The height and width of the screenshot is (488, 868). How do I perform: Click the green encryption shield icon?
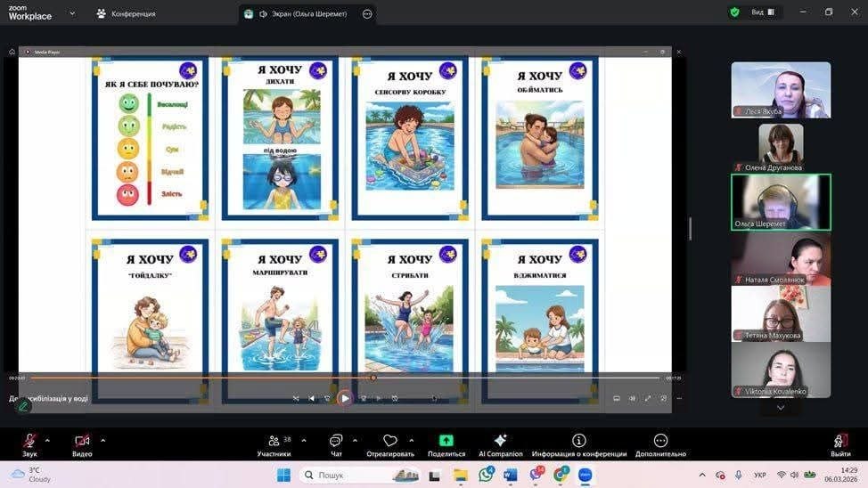(x=734, y=12)
